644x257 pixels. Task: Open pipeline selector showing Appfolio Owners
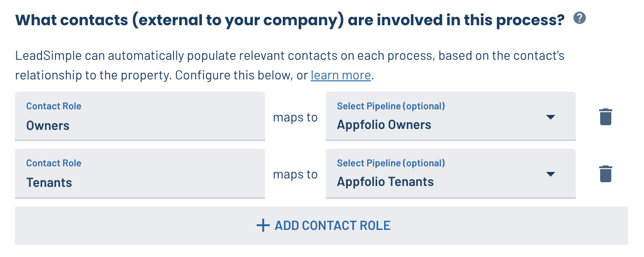click(x=450, y=116)
